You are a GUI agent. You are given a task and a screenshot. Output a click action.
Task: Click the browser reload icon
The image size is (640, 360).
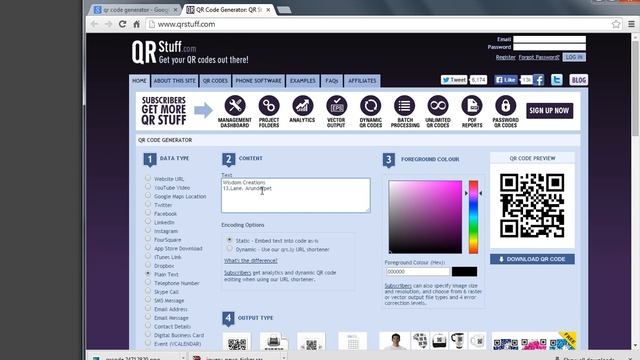pos(122,24)
